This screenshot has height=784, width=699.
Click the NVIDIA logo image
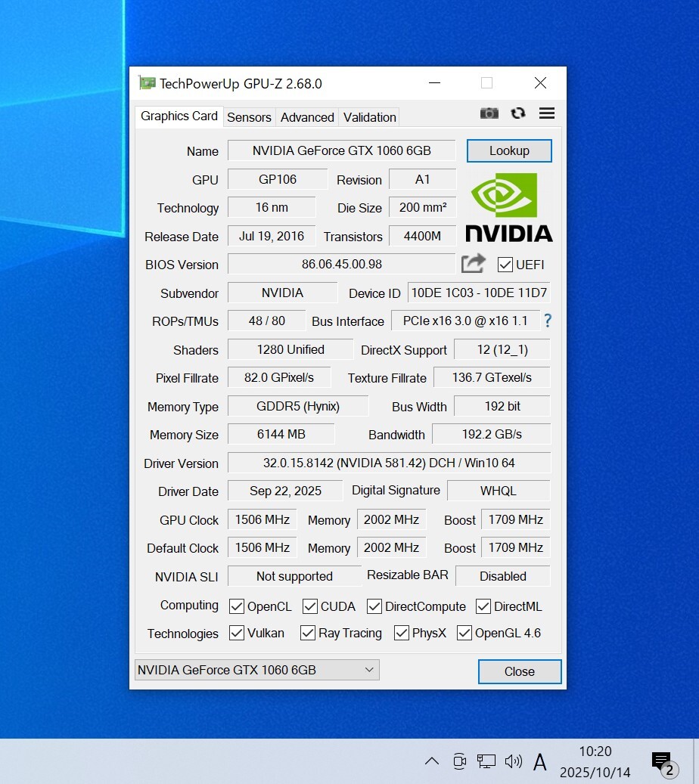click(x=508, y=207)
